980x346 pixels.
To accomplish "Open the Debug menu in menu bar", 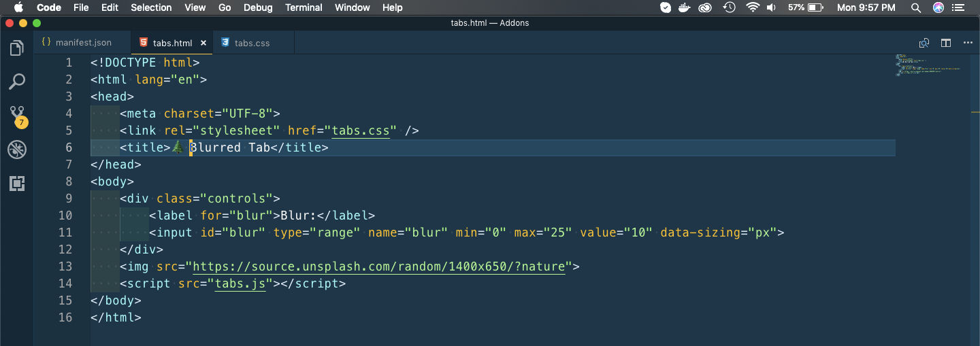I will [x=258, y=7].
